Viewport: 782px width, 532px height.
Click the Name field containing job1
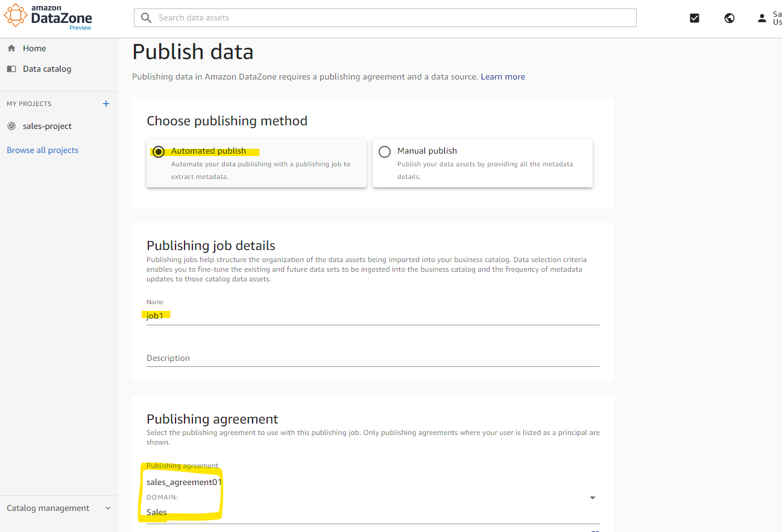point(373,315)
